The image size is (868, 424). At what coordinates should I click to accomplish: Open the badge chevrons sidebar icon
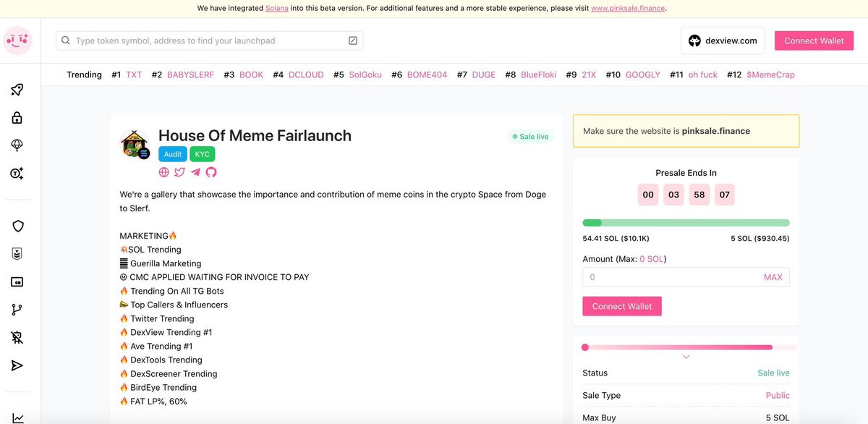[x=18, y=254]
